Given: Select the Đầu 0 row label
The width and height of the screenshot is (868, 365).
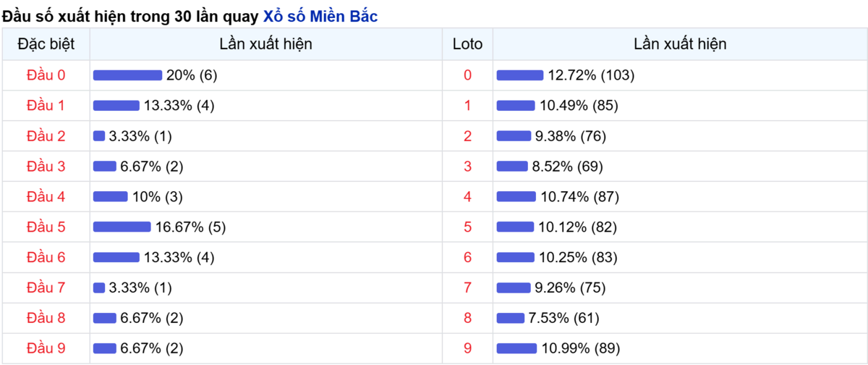Looking at the screenshot, I should [46, 75].
